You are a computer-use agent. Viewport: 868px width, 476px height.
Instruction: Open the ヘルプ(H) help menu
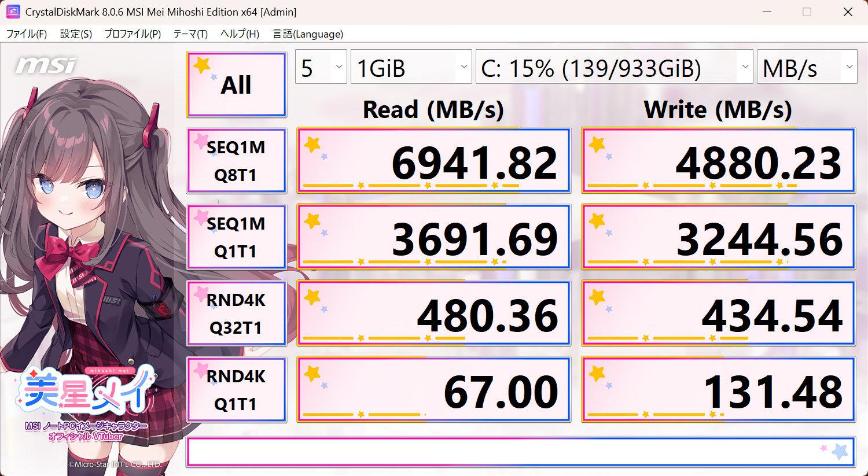click(x=240, y=34)
